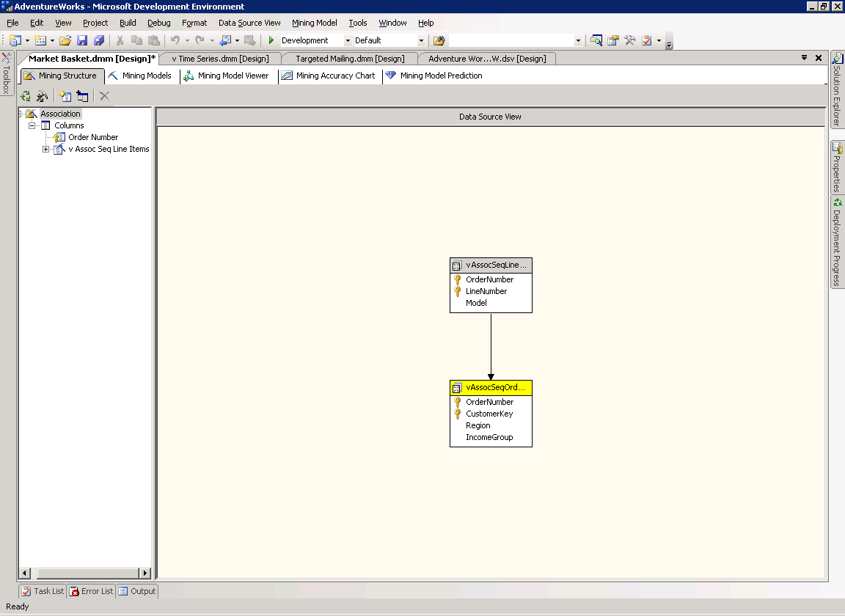Open the Redo history dropdown arrow
This screenshot has height=616, width=845.
click(x=212, y=41)
